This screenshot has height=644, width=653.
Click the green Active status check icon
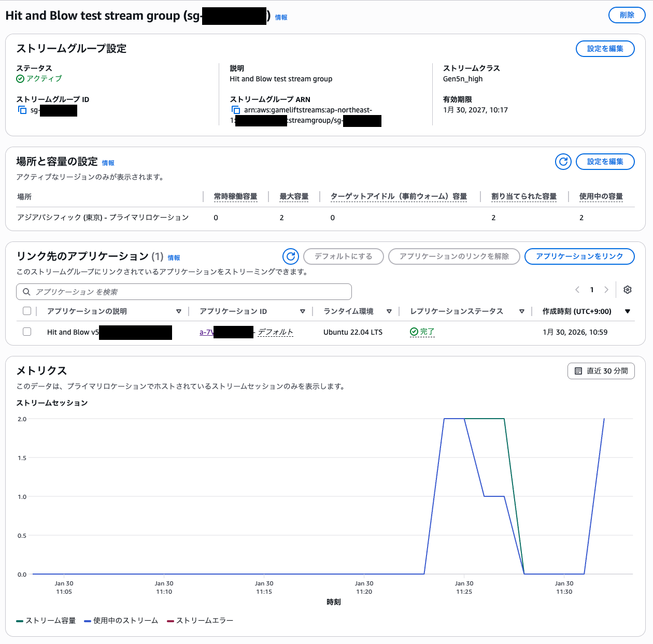(x=20, y=79)
